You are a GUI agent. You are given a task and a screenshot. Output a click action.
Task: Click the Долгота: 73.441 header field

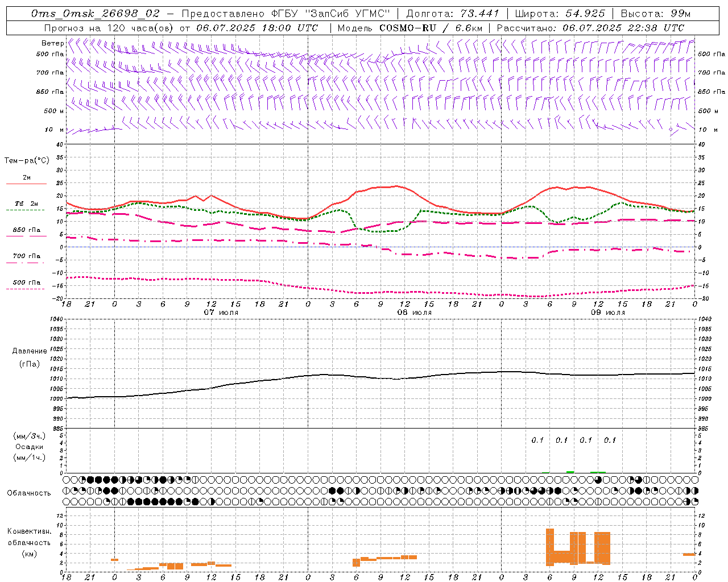(452, 14)
